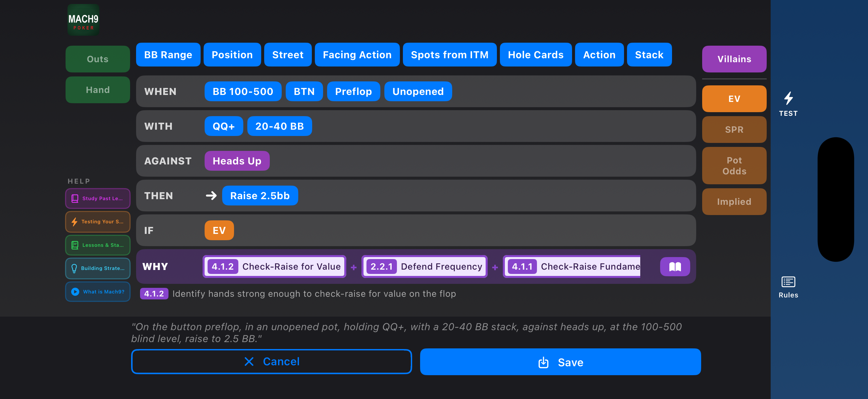Switch to the Villains tab
The image size is (868, 399).
(x=734, y=59)
